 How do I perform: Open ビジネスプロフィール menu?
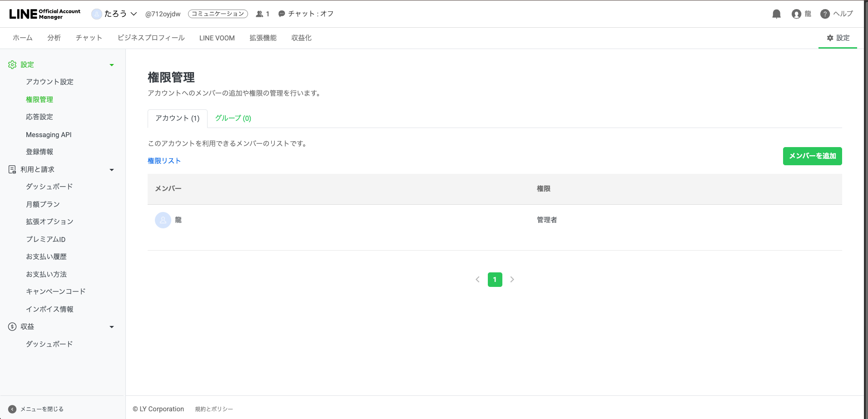pyautogui.click(x=151, y=38)
